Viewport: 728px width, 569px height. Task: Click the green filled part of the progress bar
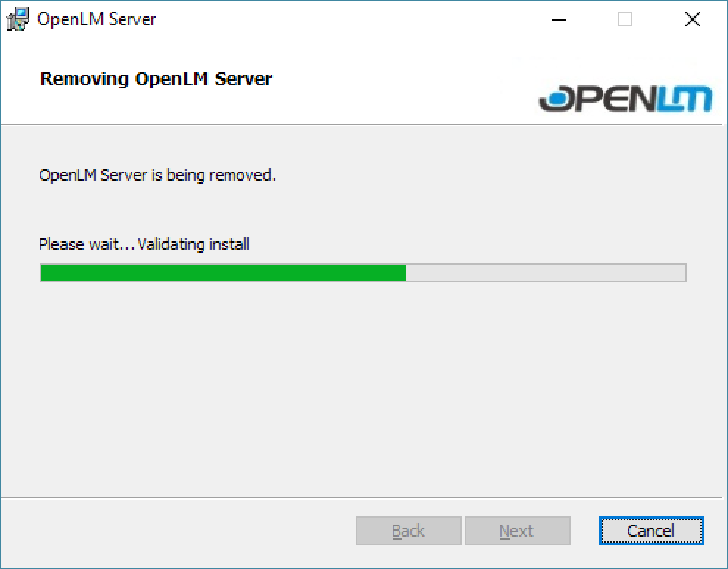point(223,273)
